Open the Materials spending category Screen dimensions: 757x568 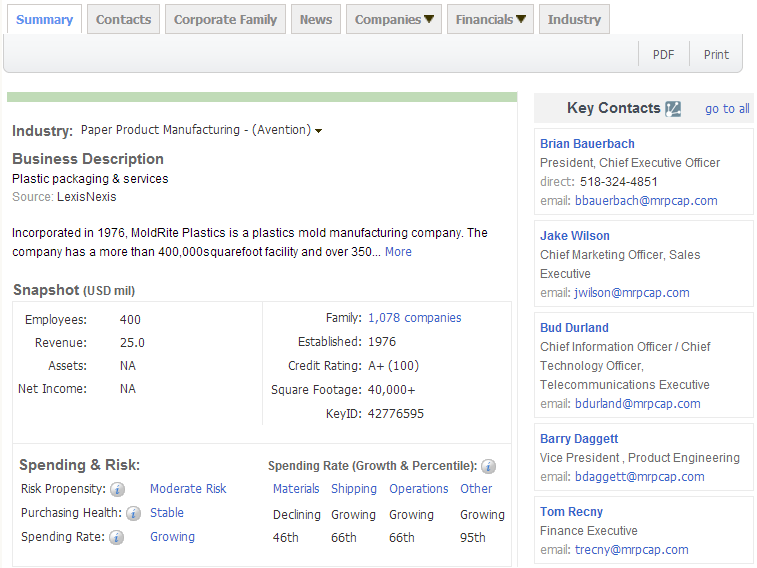tap(296, 489)
